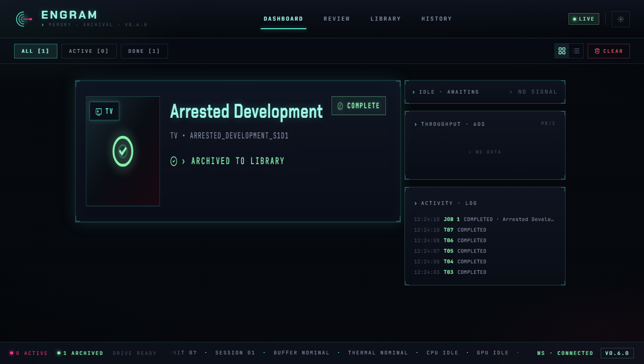Screen dimensions: 644x364
Task: Click the COMPLETE status badge
Action: pos(359,106)
